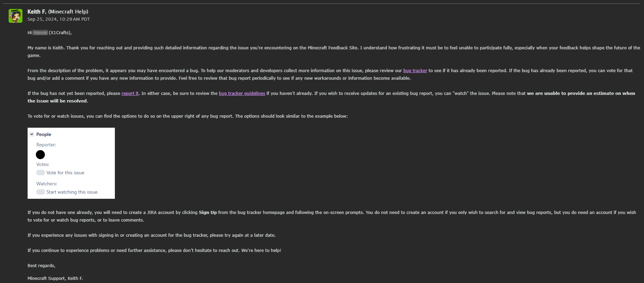This screenshot has height=283, width=644.
Task: Click Keith F.'s Minecraft avatar icon
Action: (16, 16)
